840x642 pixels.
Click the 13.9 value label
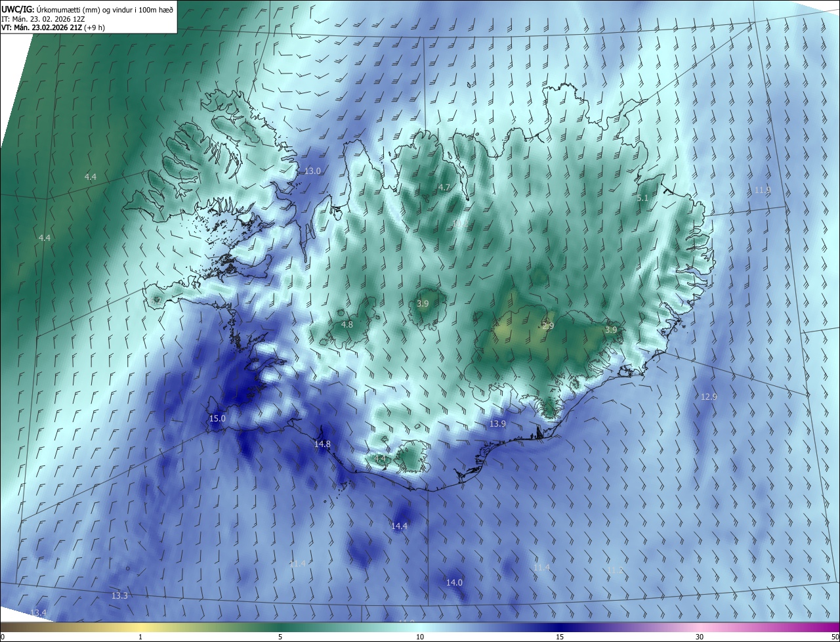(497, 424)
